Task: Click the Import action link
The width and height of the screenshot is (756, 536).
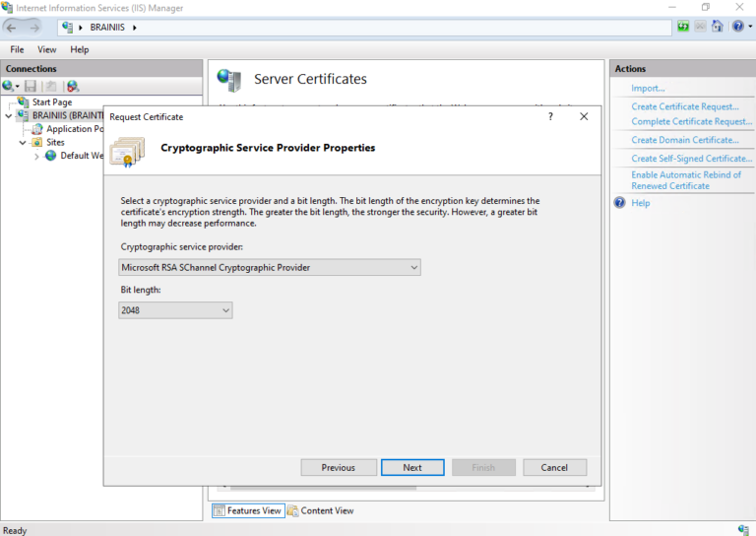Action: 648,89
